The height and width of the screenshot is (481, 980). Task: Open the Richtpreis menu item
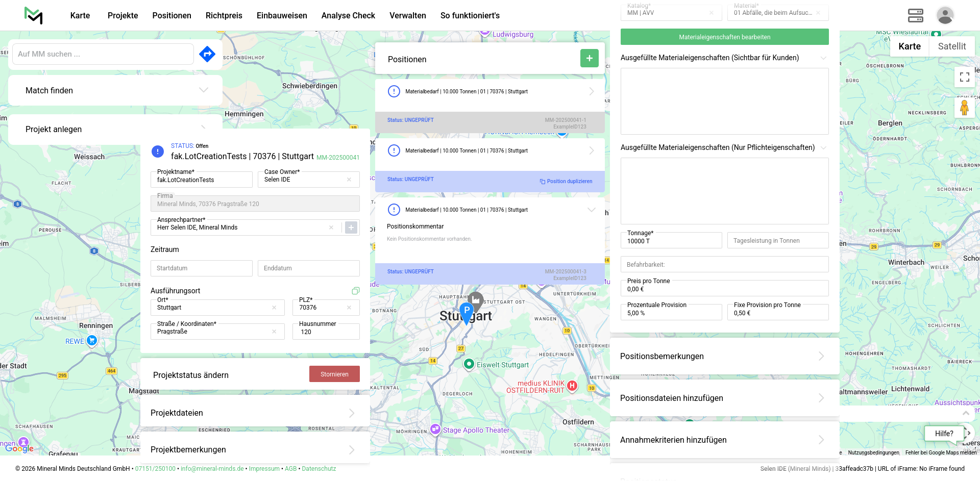(x=224, y=15)
